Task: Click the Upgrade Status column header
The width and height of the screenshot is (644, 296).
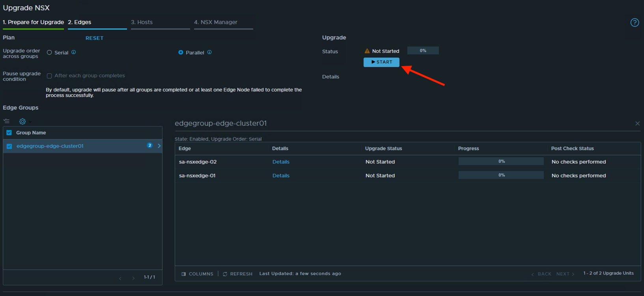Action: [383, 149]
